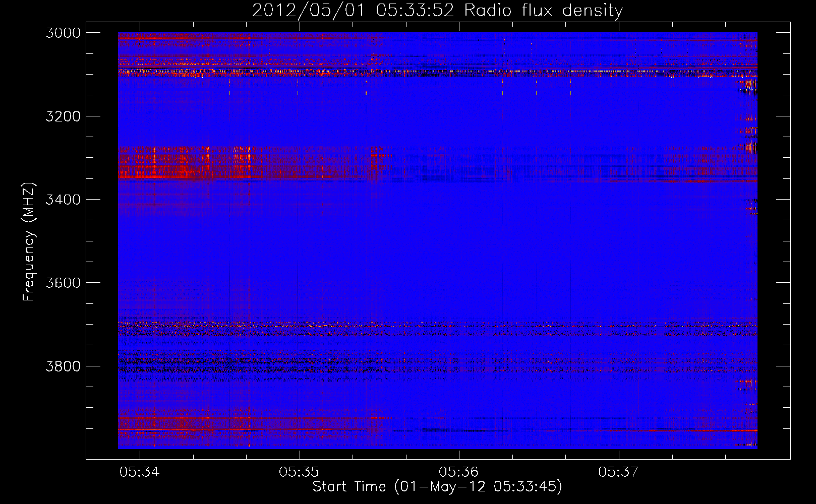Click the 05:37 time tick label

618,472
